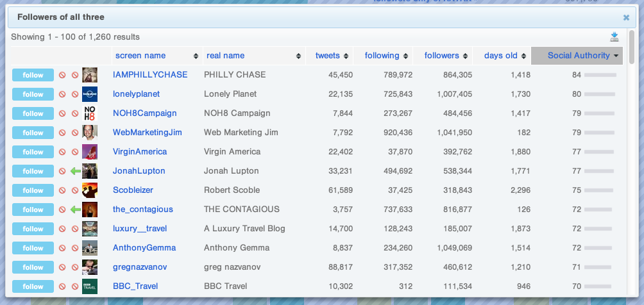The height and width of the screenshot is (305, 644).
Task: Open the Scobleizer avatar thumbnail
Action: point(90,190)
